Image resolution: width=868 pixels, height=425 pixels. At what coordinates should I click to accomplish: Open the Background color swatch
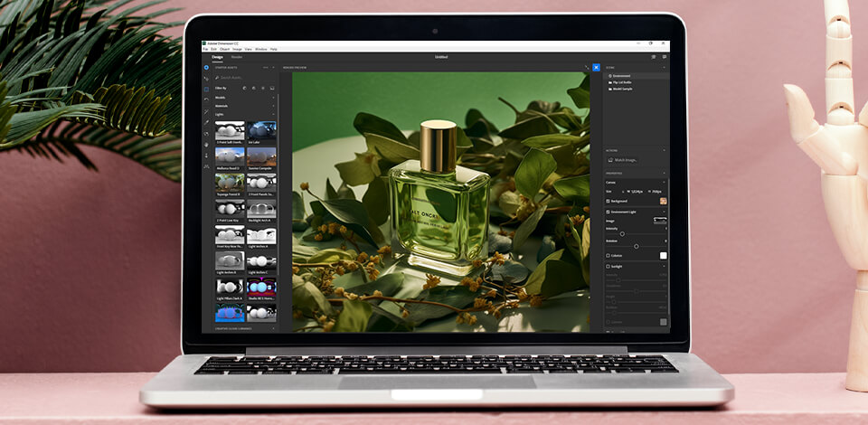tap(663, 201)
